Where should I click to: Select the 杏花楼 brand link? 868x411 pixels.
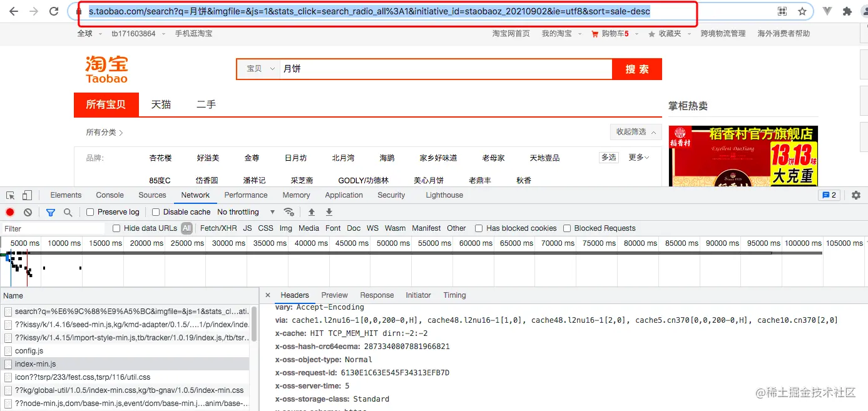[160, 158]
